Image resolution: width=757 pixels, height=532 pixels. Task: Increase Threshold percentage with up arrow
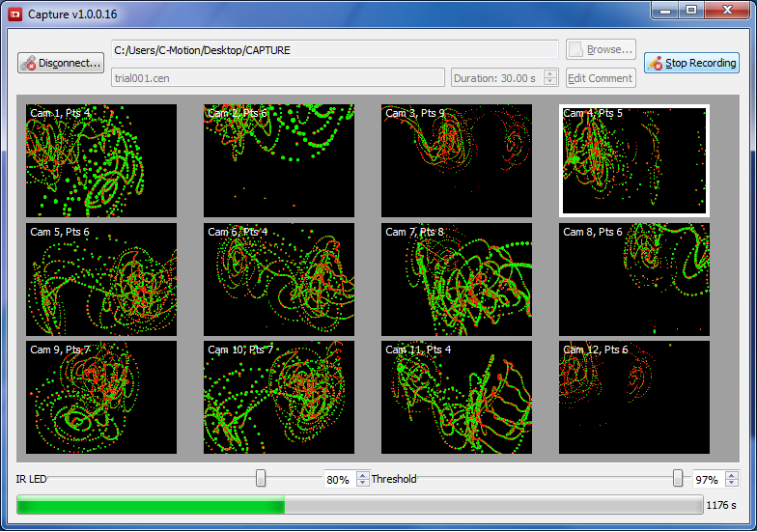[732, 475]
